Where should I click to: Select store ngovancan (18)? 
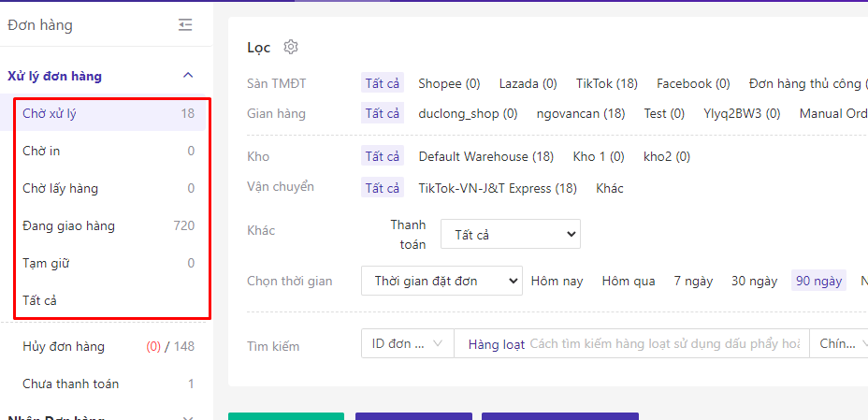(580, 114)
